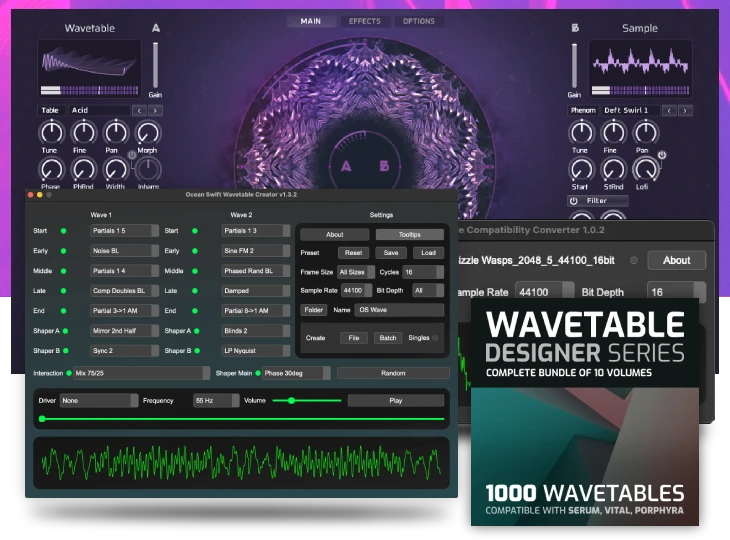Screen dimensions: 730x540
Task: Open Wave 2 Early dropdown Sine FM 2
Action: click(x=256, y=250)
